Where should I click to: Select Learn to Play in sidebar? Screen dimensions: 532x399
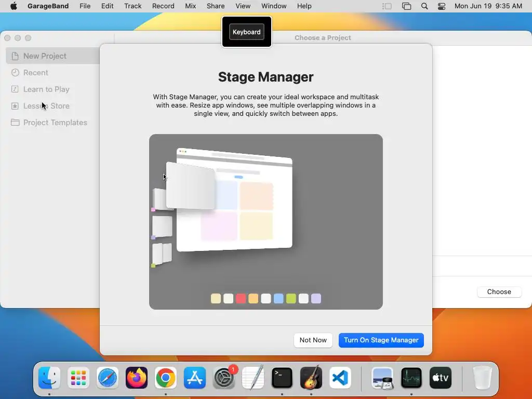pos(40,89)
